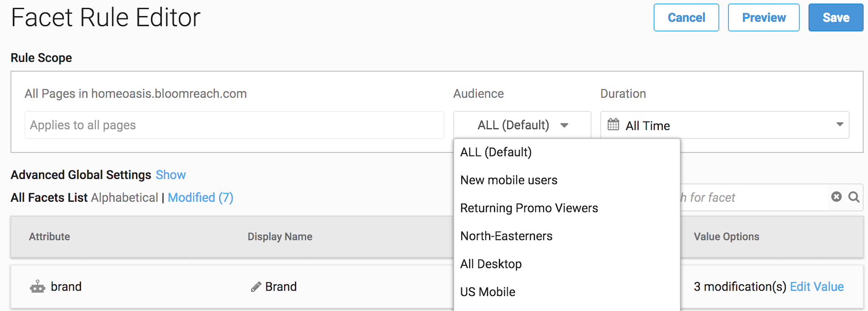Expand the Duration All Time dropdown arrow

tap(840, 125)
